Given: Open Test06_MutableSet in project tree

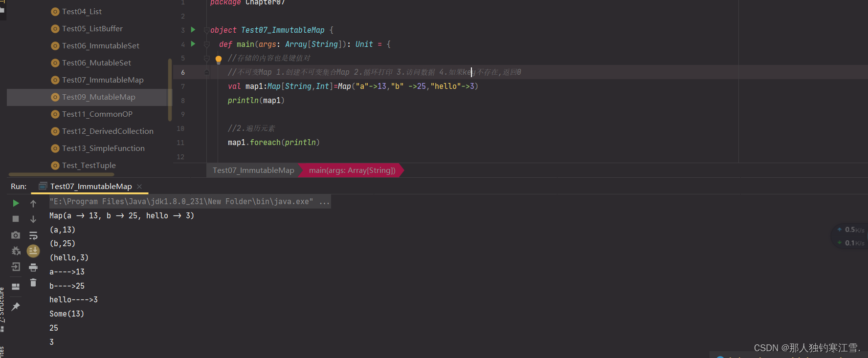Looking at the screenshot, I should [96, 63].
